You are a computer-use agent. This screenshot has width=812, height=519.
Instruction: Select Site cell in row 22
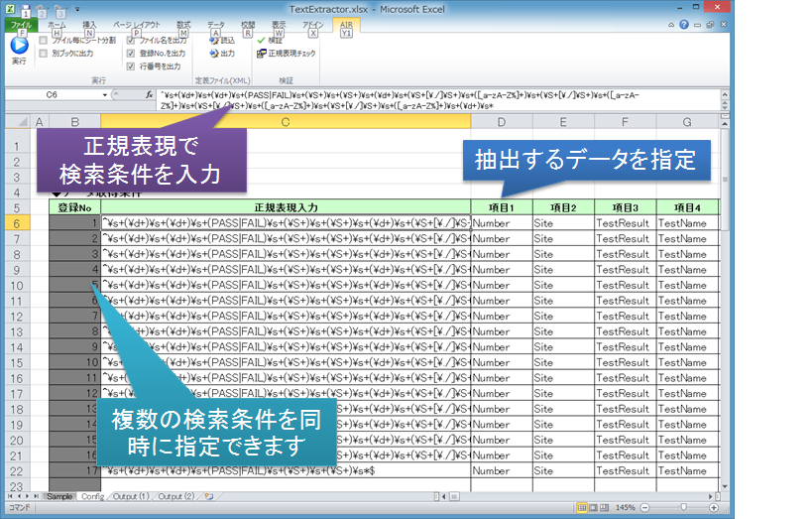click(563, 470)
